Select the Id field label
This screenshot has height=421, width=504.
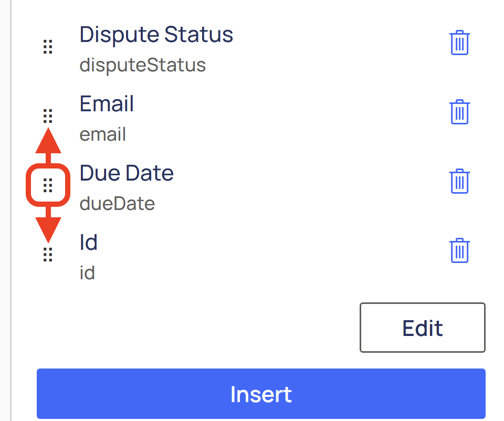coord(89,243)
